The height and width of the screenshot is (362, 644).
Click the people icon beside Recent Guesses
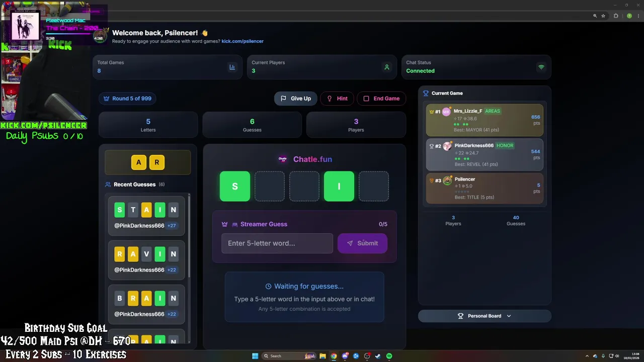tap(108, 185)
